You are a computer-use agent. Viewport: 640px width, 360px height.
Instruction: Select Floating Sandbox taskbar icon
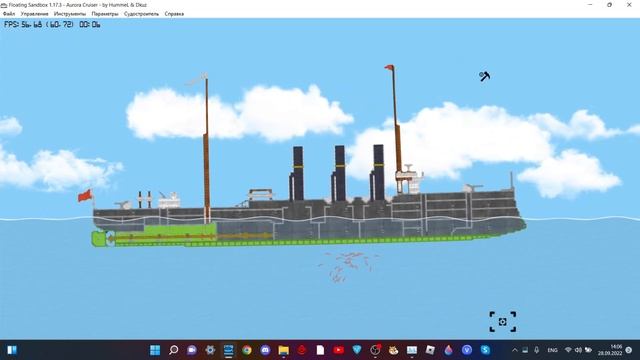pyautogui.click(x=228, y=350)
